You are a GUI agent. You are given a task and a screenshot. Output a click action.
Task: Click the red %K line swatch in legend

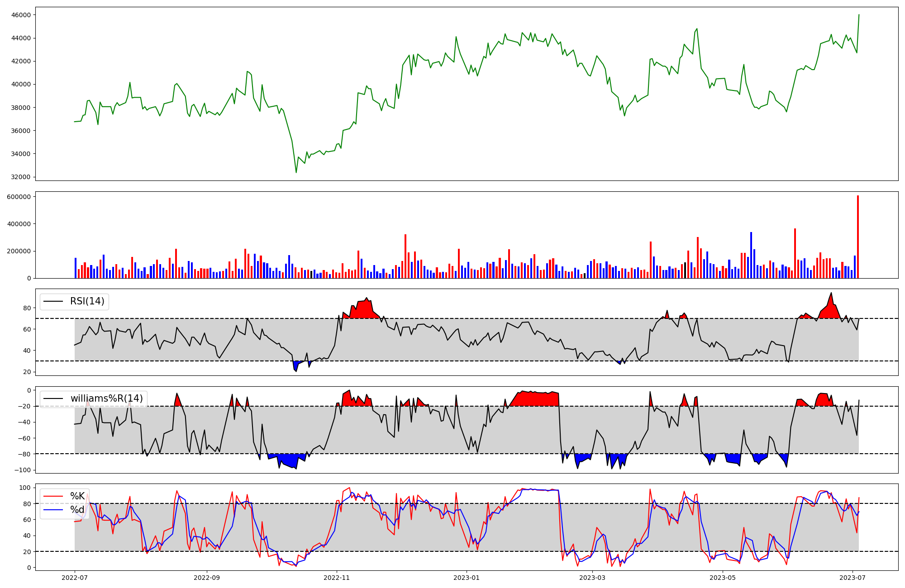coord(53,496)
